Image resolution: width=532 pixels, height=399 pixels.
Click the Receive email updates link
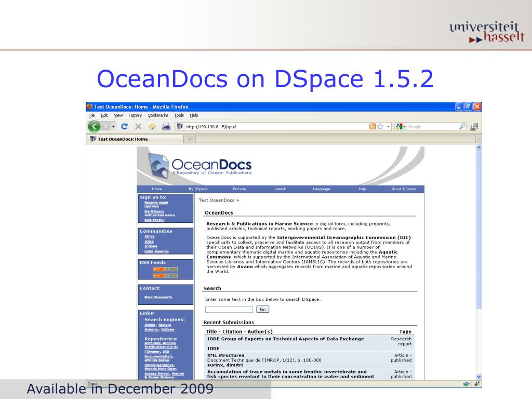click(x=156, y=204)
